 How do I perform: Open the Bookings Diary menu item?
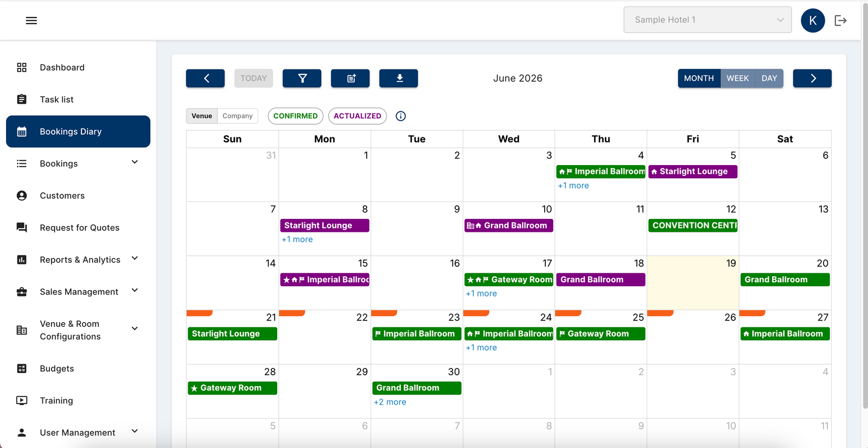[x=78, y=131]
